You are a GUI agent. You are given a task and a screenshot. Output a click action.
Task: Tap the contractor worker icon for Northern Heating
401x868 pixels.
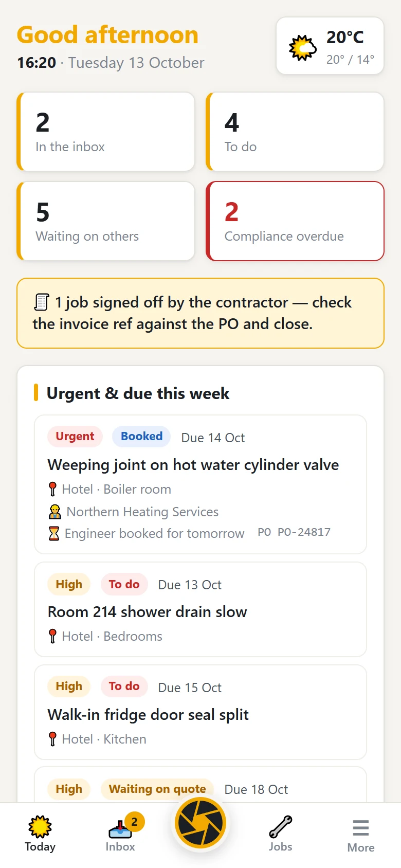coord(54,512)
